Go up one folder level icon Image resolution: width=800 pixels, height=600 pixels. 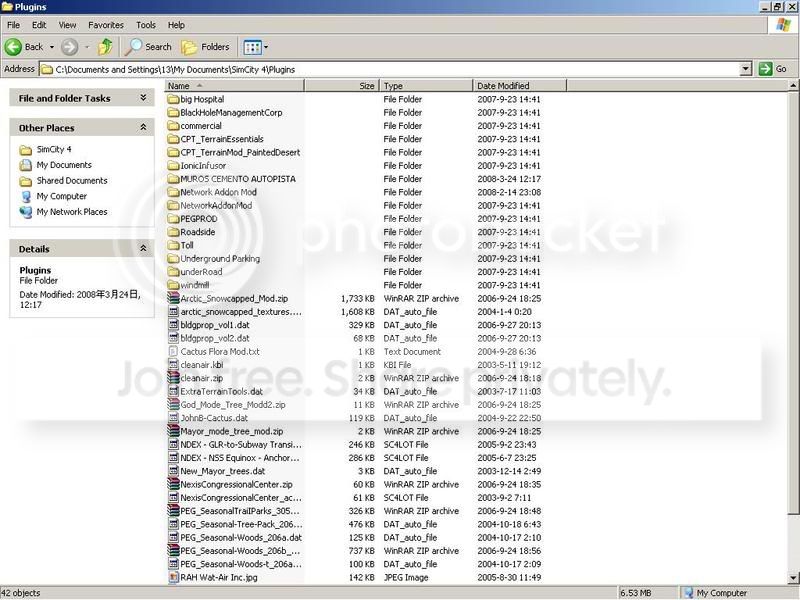[x=105, y=47]
